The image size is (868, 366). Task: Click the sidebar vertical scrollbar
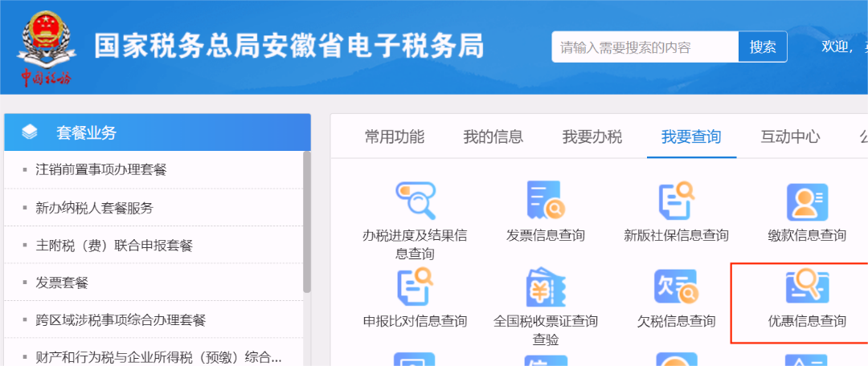click(307, 222)
